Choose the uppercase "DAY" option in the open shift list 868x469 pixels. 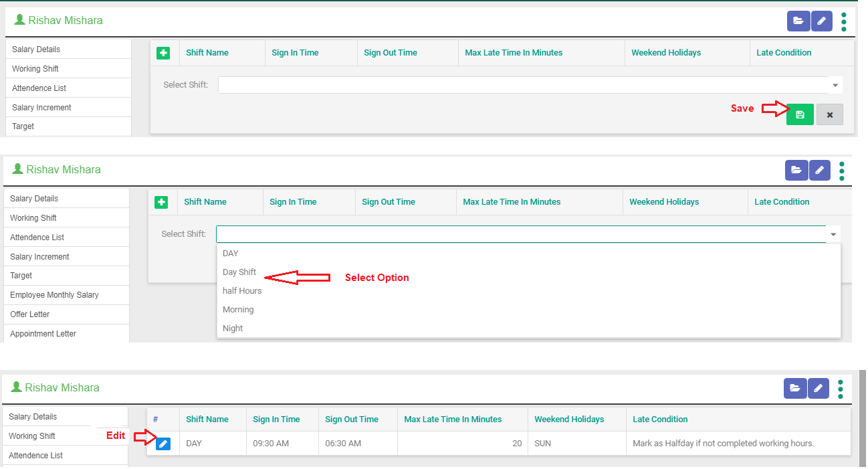click(231, 254)
